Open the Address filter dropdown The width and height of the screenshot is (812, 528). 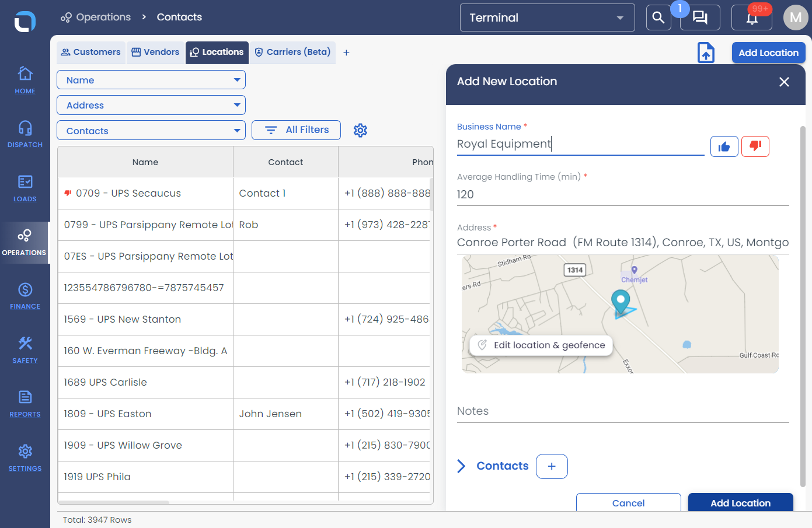pos(151,105)
